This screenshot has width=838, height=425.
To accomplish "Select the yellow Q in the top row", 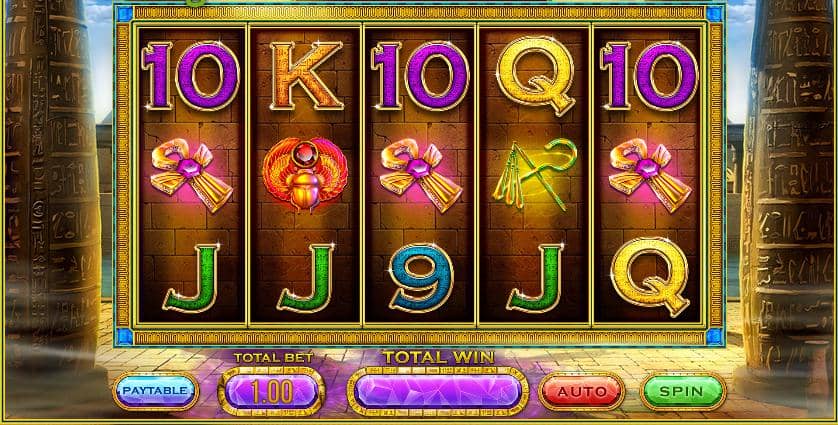I will (535, 75).
